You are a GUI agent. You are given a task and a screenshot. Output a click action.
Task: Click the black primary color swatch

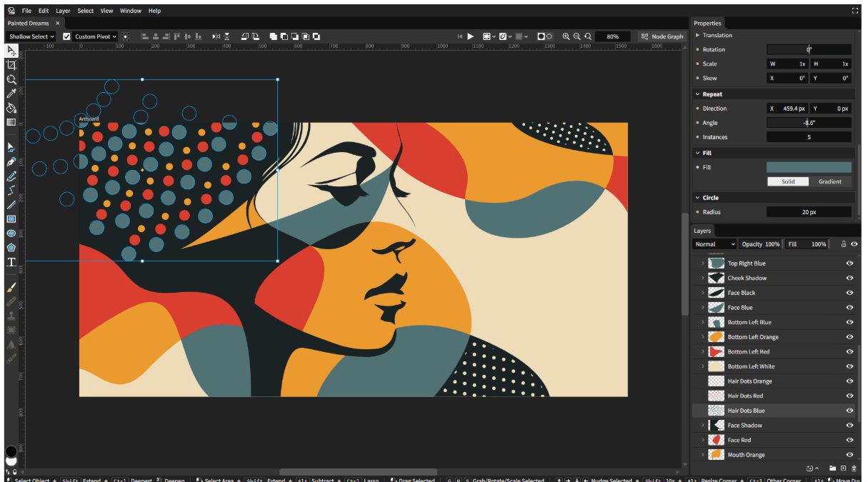click(11, 452)
